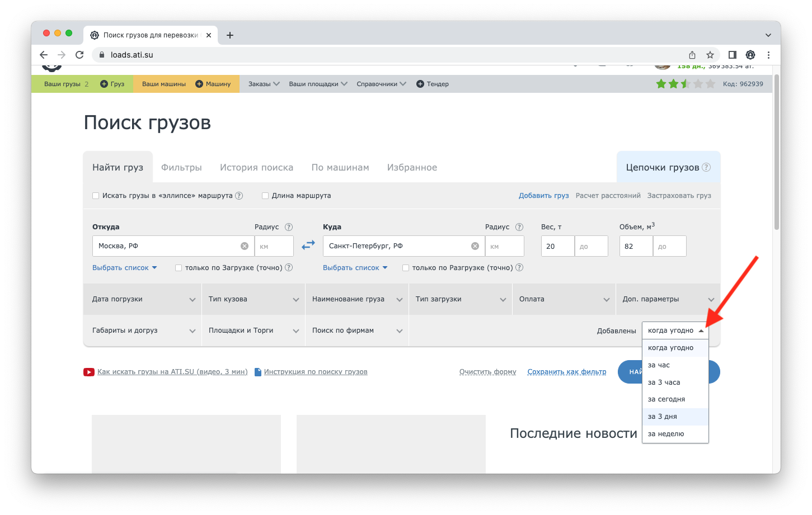Viewport: 812px width, 515px height.
Task: Select за сегодня option
Action: point(675,399)
